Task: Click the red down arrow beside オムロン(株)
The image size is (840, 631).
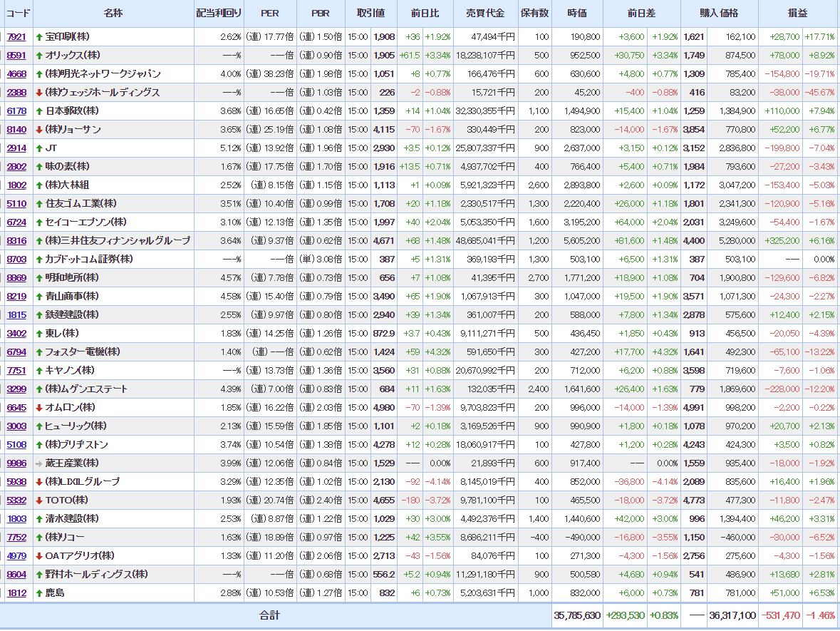Action: click(x=39, y=408)
